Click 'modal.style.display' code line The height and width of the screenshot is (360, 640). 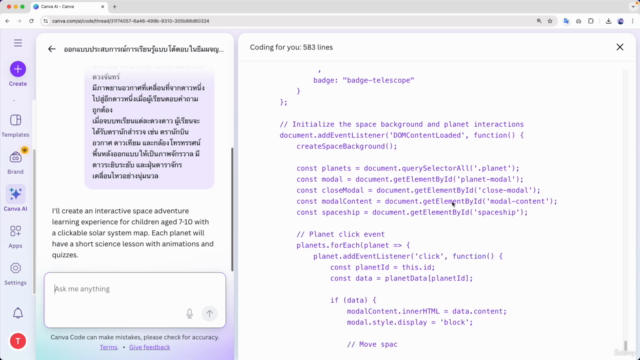[410, 322]
